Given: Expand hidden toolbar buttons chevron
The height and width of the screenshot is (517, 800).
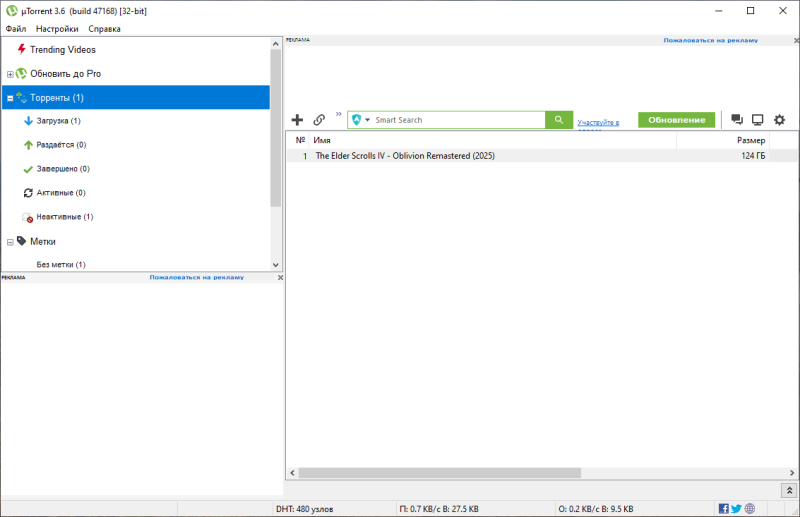Looking at the screenshot, I should coord(338,114).
